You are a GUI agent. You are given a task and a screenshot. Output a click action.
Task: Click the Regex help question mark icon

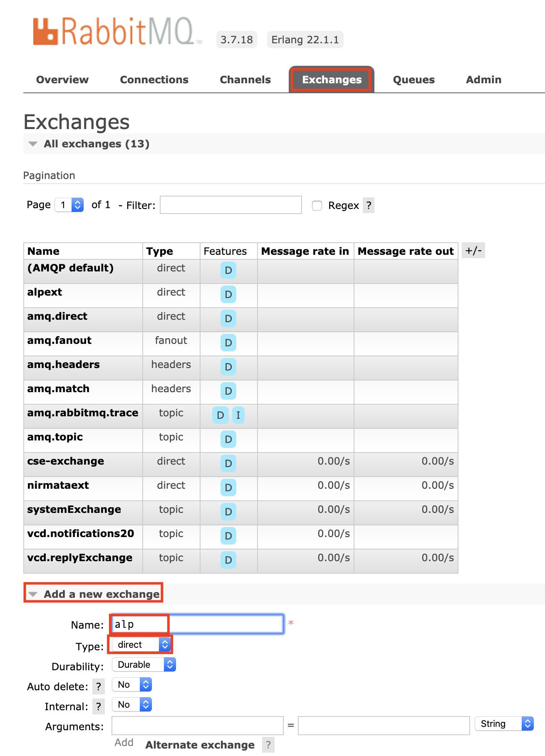[x=368, y=205]
